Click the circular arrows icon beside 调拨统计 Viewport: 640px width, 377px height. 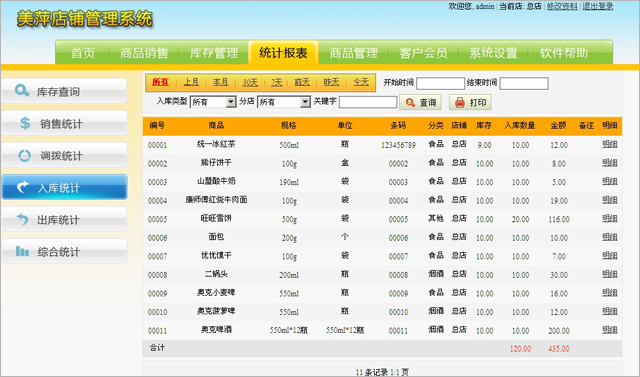click(x=24, y=155)
